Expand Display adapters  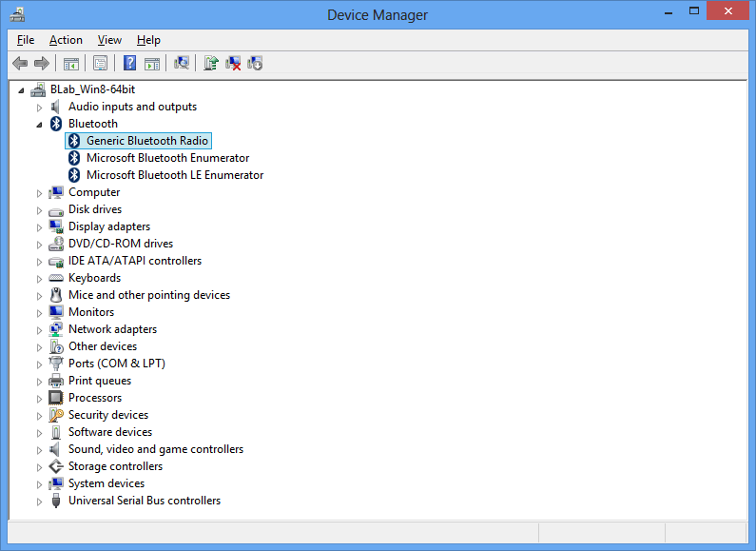click(x=39, y=227)
